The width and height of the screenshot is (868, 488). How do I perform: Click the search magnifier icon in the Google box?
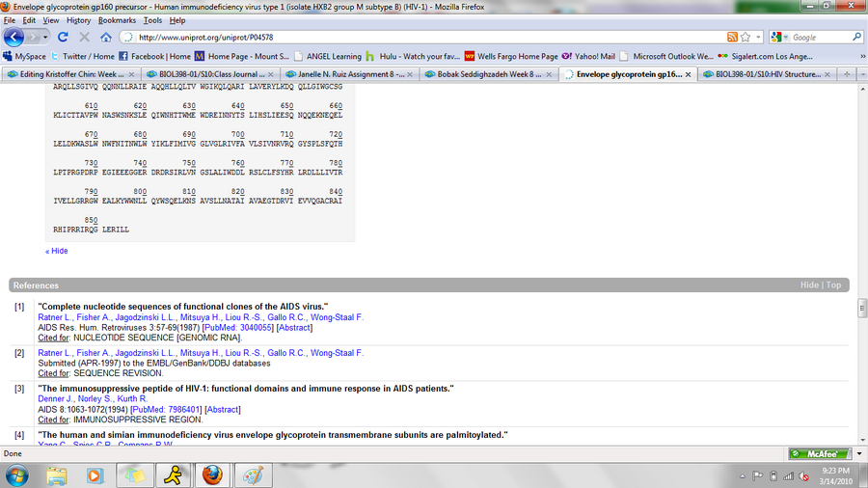pyautogui.click(x=856, y=37)
